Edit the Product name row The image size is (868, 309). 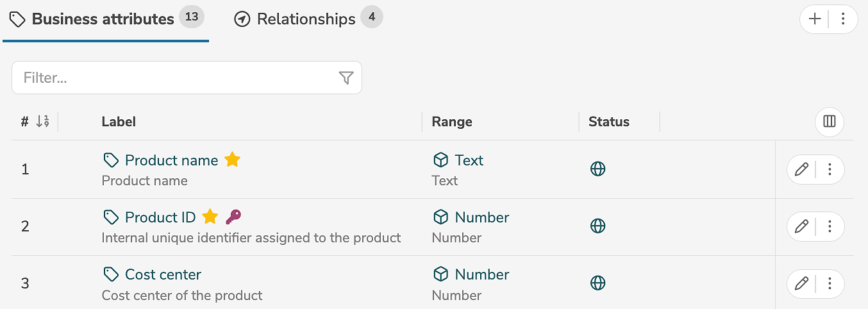tap(801, 169)
